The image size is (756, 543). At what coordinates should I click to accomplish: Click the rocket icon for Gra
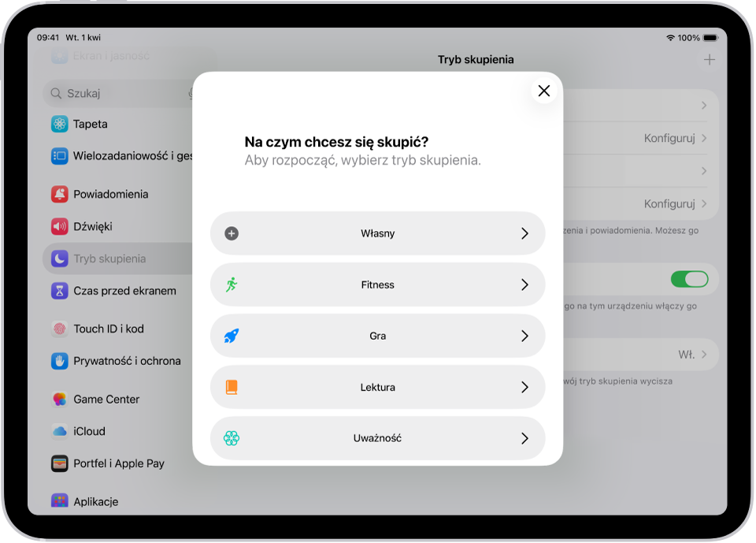(232, 336)
